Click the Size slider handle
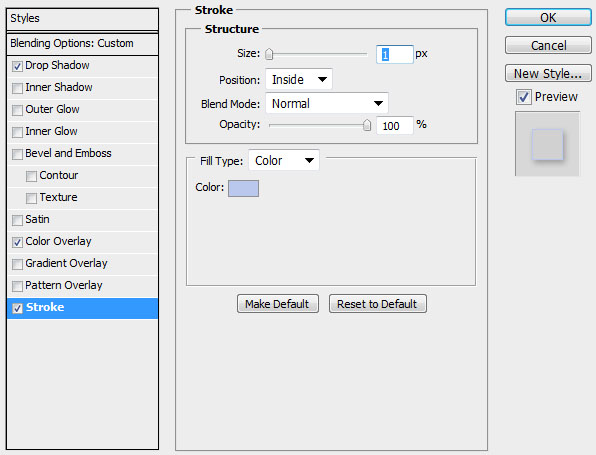This screenshot has width=596, height=455. 269,54
